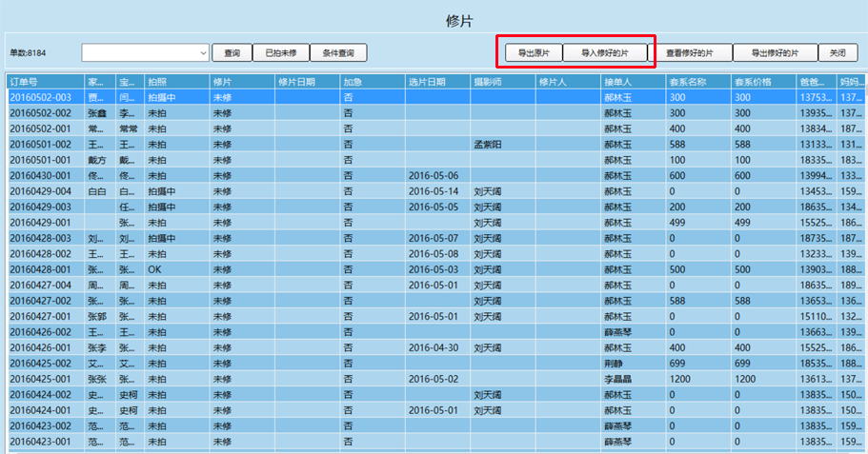Image resolution: width=868 pixels, height=454 pixels.
Task: Click the 已拍未修 filter button
Action: pyautogui.click(x=281, y=52)
